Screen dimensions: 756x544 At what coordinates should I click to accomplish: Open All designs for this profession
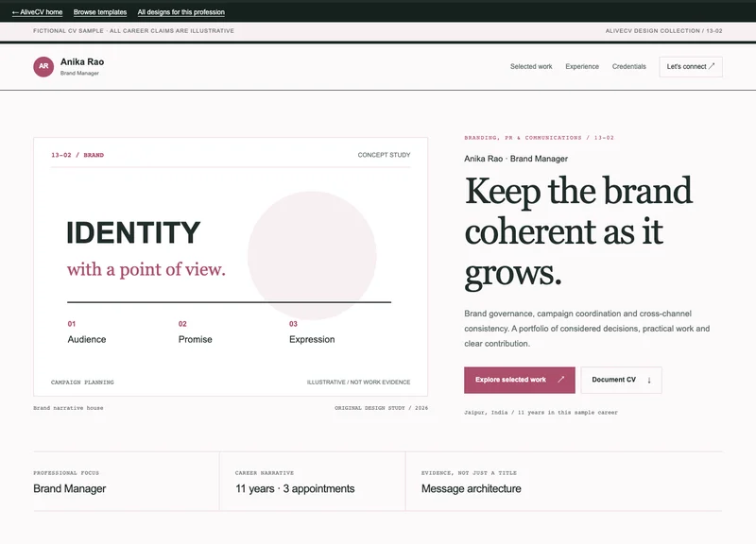pyautogui.click(x=180, y=12)
